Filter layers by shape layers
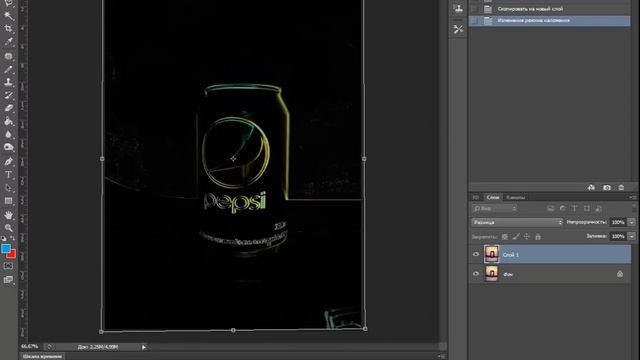Image resolution: width=640 pixels, height=360 pixels. [x=587, y=209]
